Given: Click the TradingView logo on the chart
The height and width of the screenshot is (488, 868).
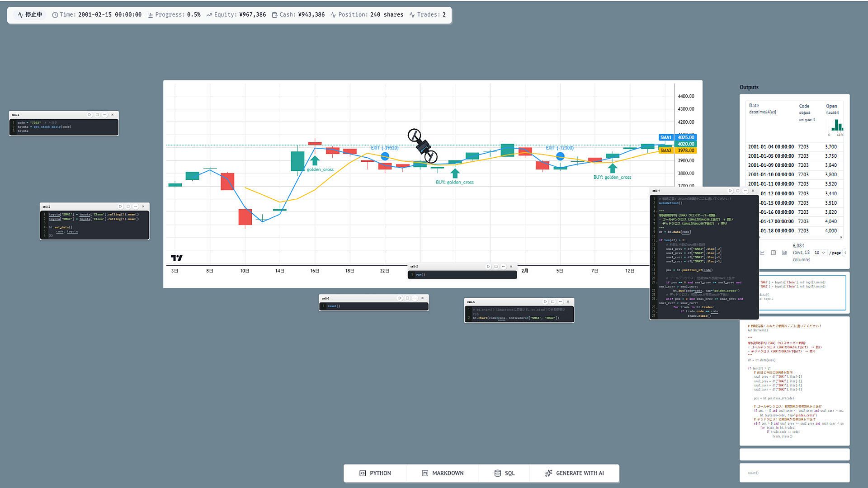Looking at the screenshot, I should click(177, 258).
